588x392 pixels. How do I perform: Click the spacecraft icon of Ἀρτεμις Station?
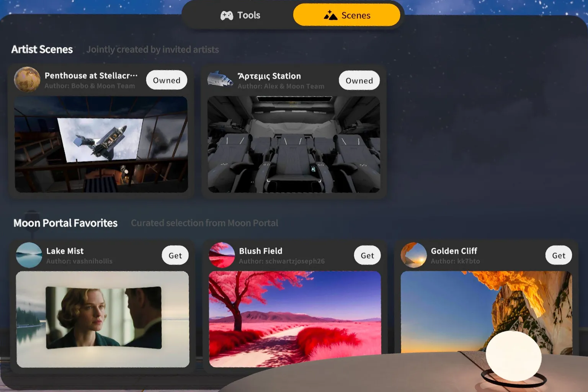click(x=220, y=80)
